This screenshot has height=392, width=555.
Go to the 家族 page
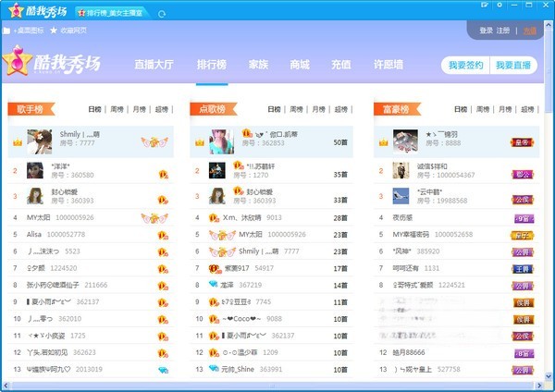[258, 65]
